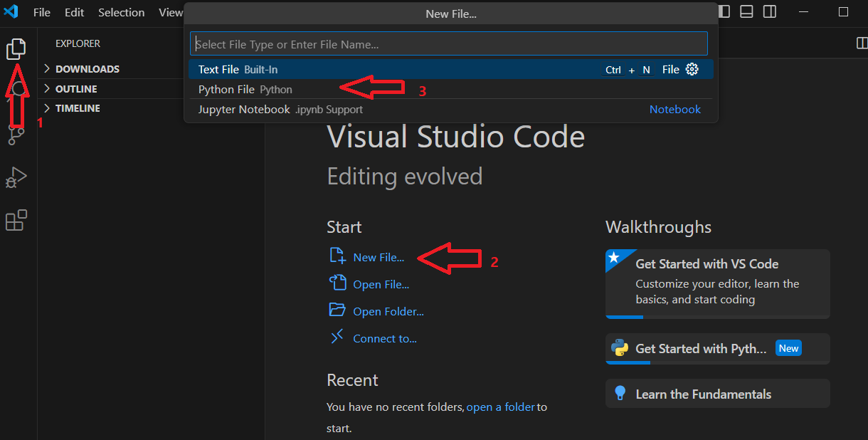Click the split editor layout icon
Image resolution: width=868 pixels, height=440 pixels.
(861, 43)
